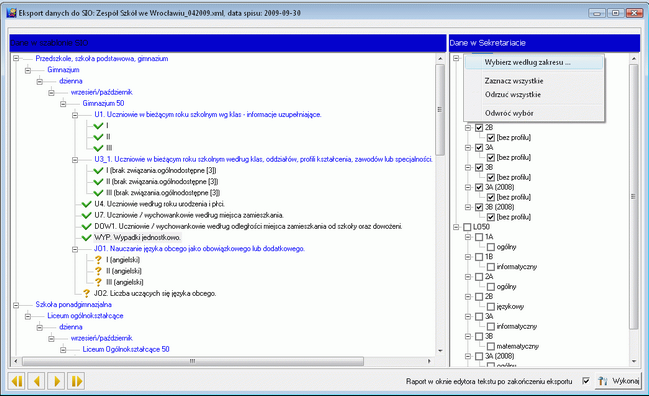649x396 pixels.
Task: Check the informatyczny checkbox under 1B
Action: coord(491,266)
